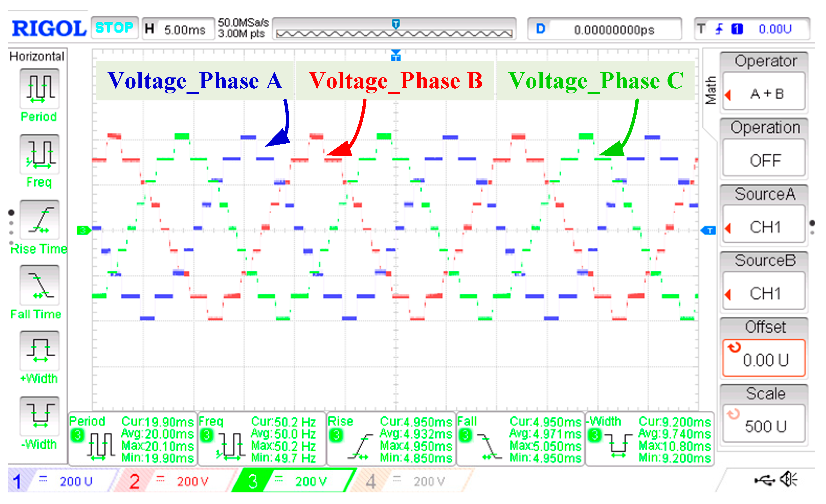Click the Horizontal menu label
Image resolution: width=826 pixels, height=504 pixels.
point(37,56)
